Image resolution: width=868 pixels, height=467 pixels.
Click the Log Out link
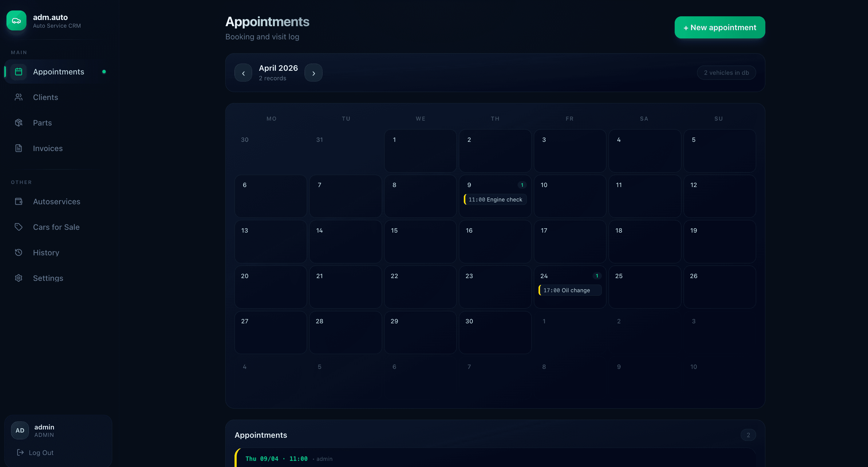pos(41,453)
